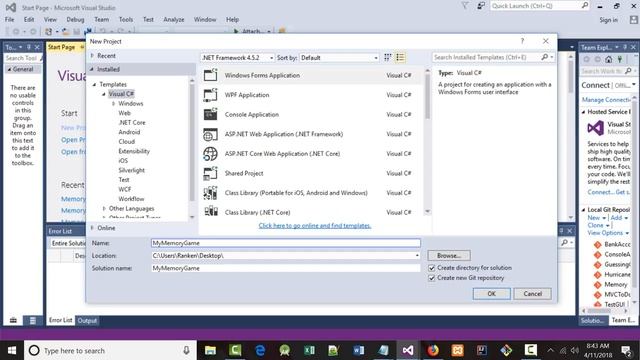Toggle Create directory for solution checkbox
Viewport: 640px width, 360px height.
click(431, 268)
